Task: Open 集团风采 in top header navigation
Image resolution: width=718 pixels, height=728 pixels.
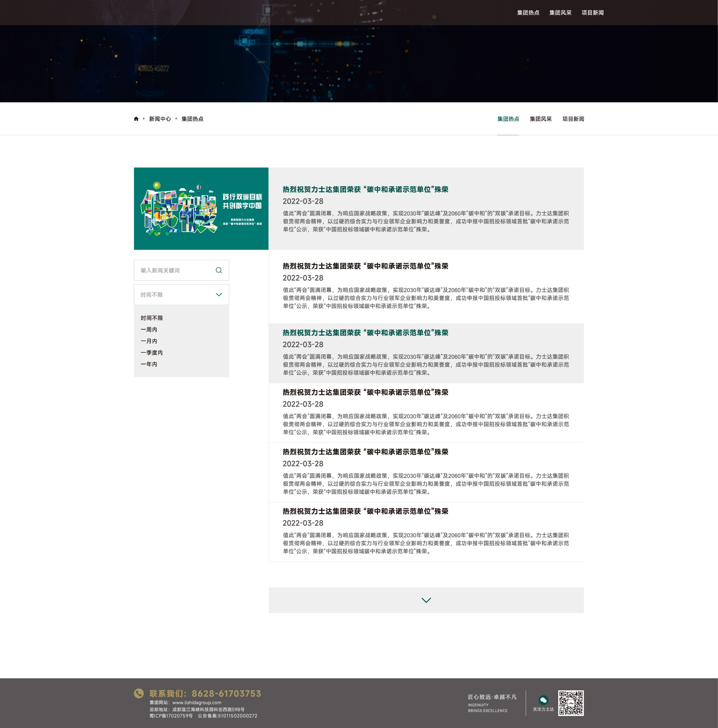Action: coord(560,13)
